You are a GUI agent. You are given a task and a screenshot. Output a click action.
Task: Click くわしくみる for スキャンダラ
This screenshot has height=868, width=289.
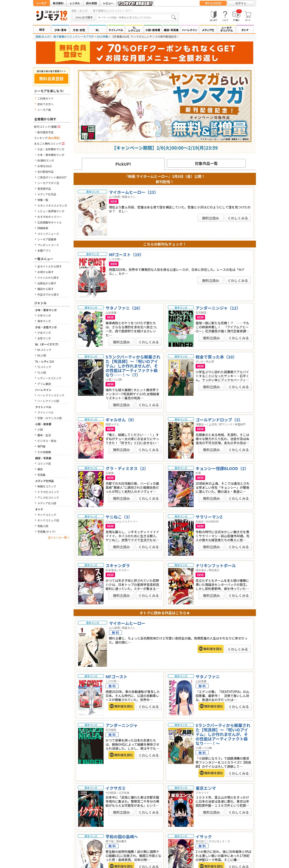(148, 595)
